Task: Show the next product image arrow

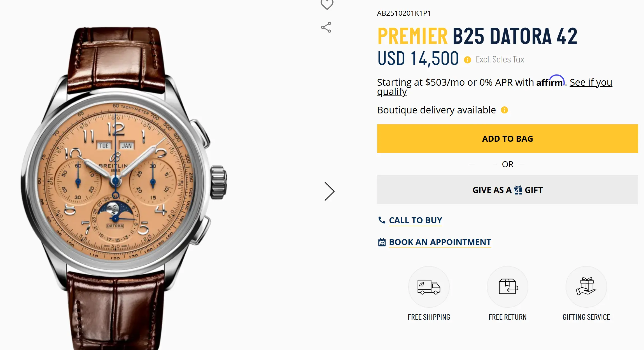Action: pos(330,192)
